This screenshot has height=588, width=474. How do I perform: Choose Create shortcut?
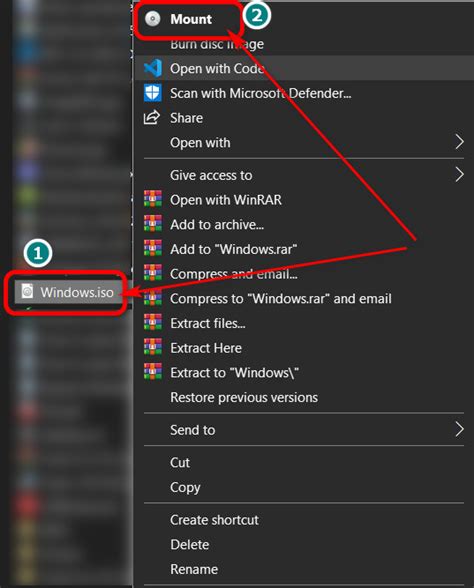click(214, 520)
